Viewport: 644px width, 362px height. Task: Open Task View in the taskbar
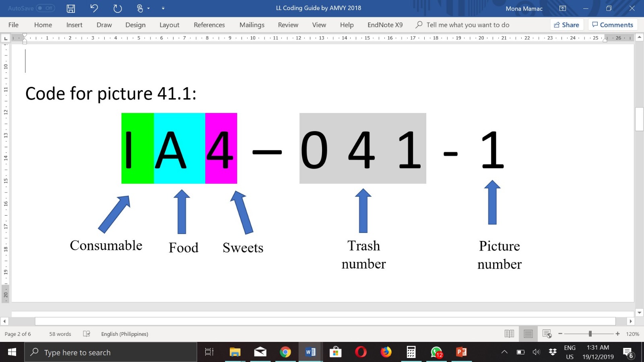(209, 352)
